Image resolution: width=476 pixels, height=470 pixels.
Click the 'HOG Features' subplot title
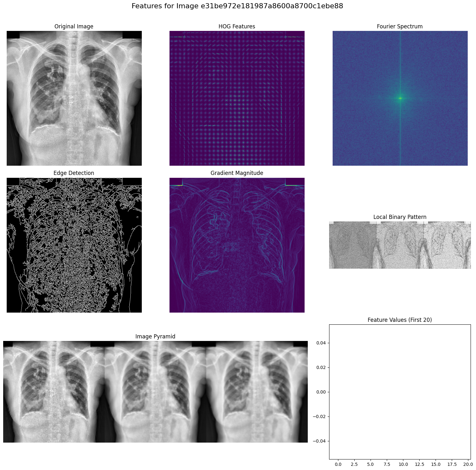tap(237, 26)
